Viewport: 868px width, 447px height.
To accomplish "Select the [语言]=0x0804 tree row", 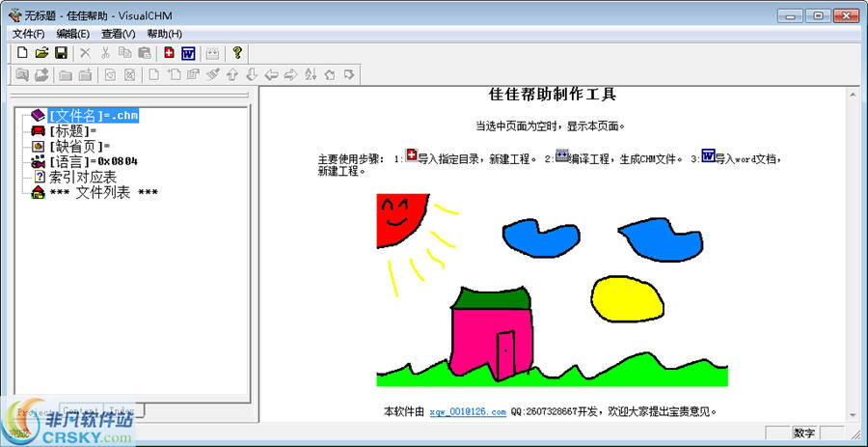I will click(x=93, y=162).
